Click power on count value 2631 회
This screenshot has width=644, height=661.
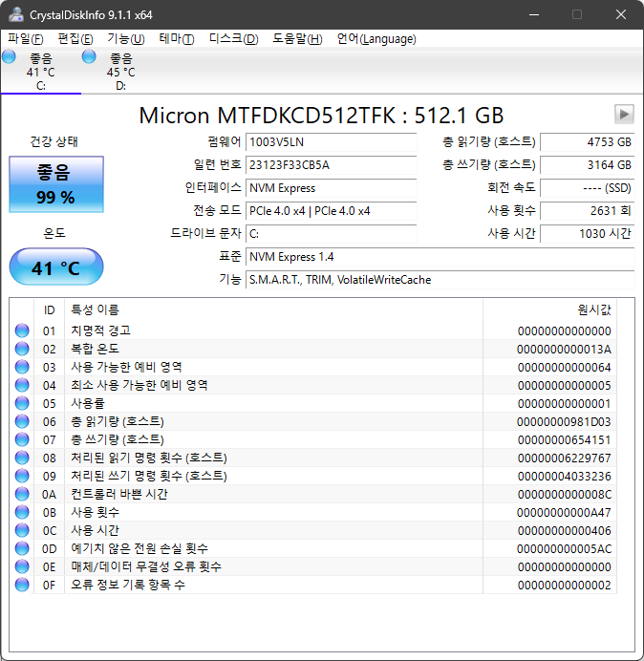(x=587, y=211)
